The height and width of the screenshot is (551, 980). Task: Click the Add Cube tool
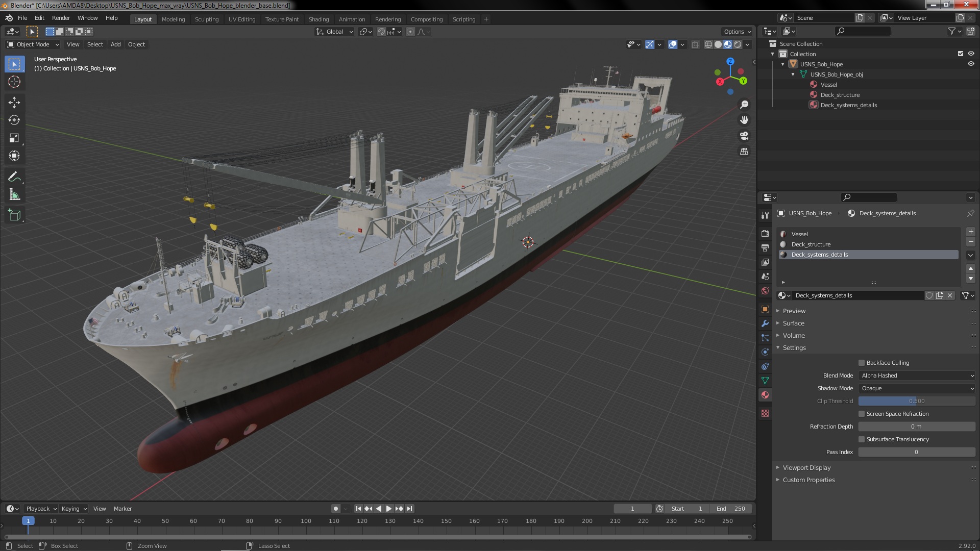click(x=14, y=215)
